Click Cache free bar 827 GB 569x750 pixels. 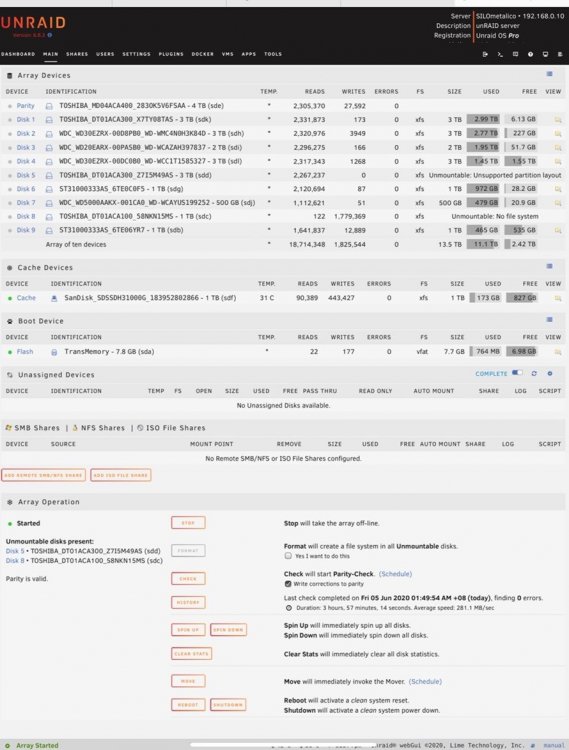pyautogui.click(x=522, y=298)
